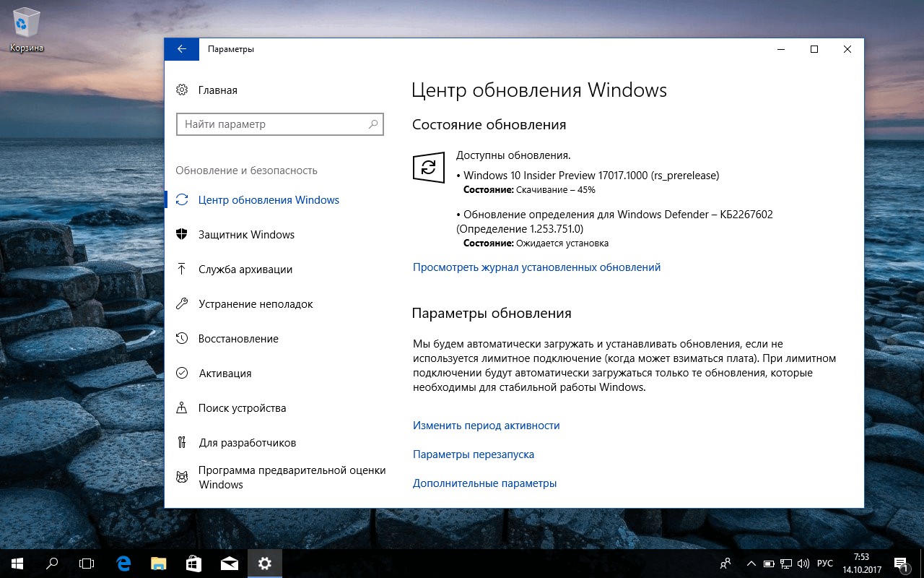Open Дополнительные параметры update options
The image size is (924, 578).
(484, 483)
